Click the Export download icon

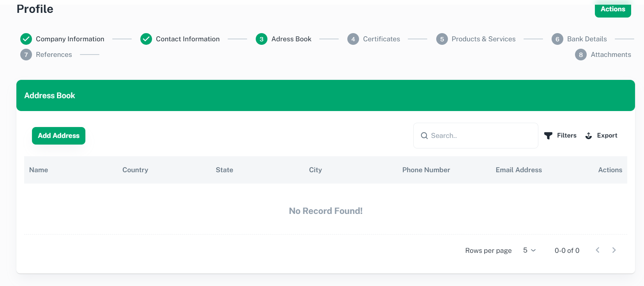coord(589,136)
